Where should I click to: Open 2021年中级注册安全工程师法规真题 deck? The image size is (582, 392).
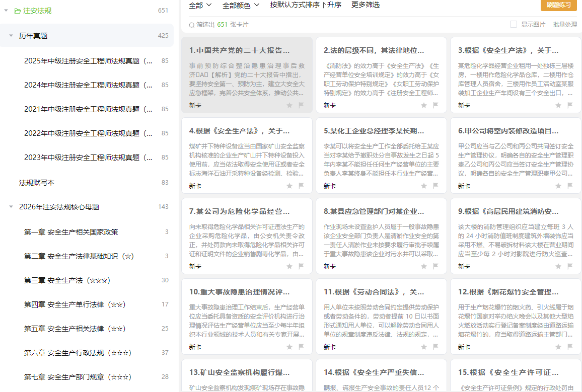pyautogui.click(x=88, y=109)
